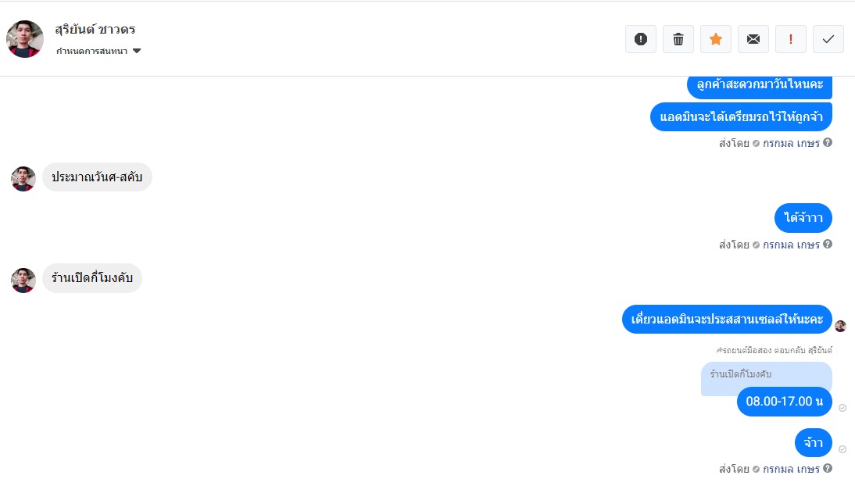Click customer's large header profile picture
Image resolution: width=855 pixels, height=504 pixels.
coord(24,39)
